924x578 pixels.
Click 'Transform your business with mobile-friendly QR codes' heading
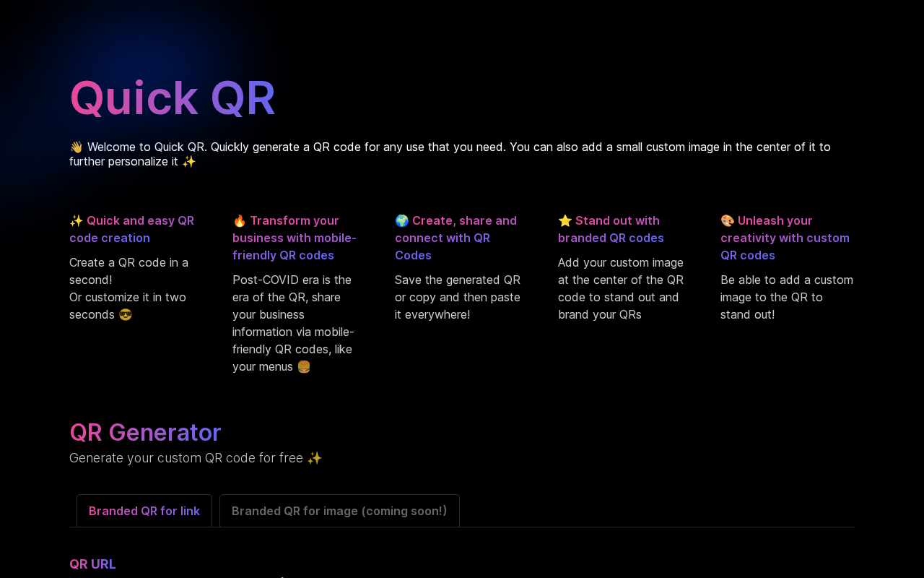tap(295, 238)
